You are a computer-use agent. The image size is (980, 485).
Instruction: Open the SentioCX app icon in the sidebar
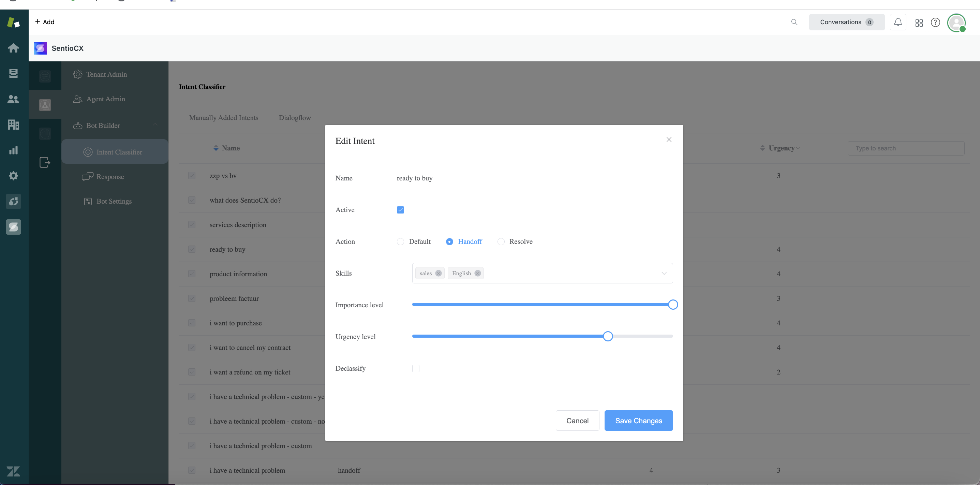click(14, 227)
